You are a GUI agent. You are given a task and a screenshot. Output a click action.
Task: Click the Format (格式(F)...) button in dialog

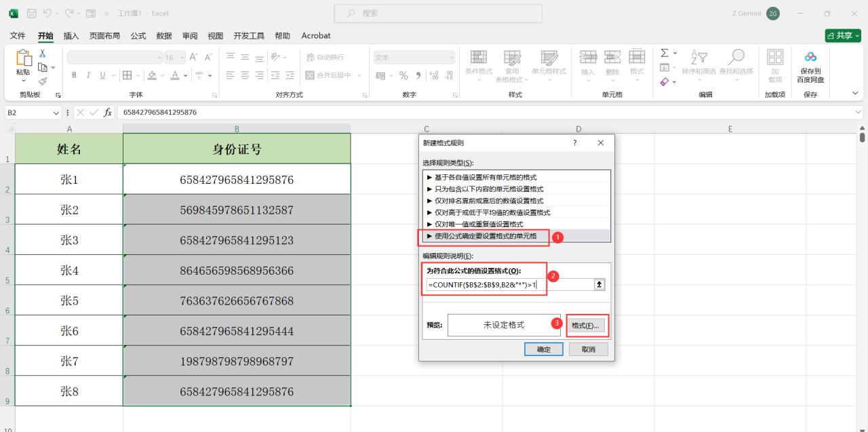(586, 326)
